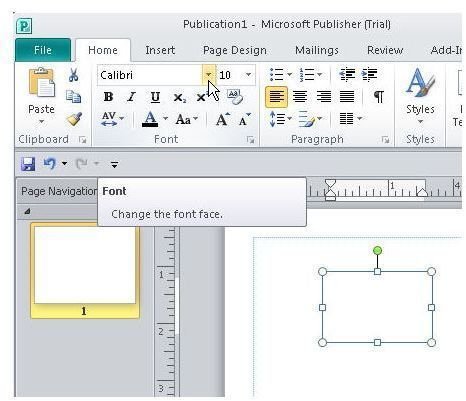Viewport: 466px width, 401px height.
Task: Align text left
Action: pos(276,97)
